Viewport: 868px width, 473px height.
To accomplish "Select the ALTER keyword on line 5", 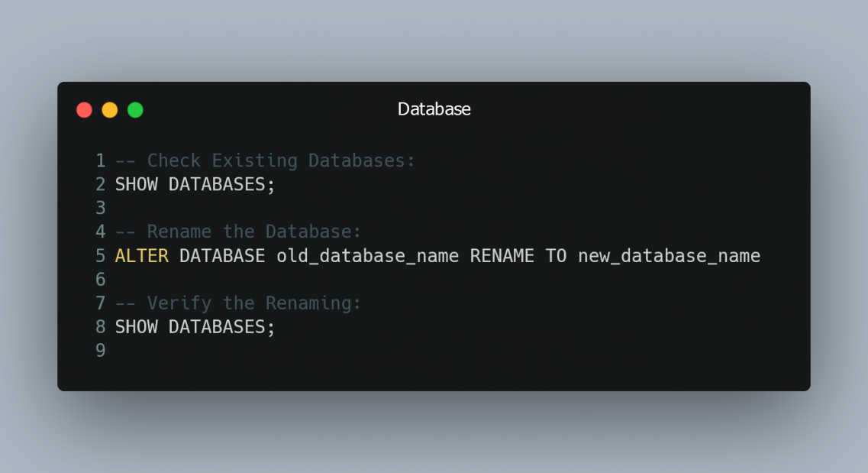I will tap(141, 256).
